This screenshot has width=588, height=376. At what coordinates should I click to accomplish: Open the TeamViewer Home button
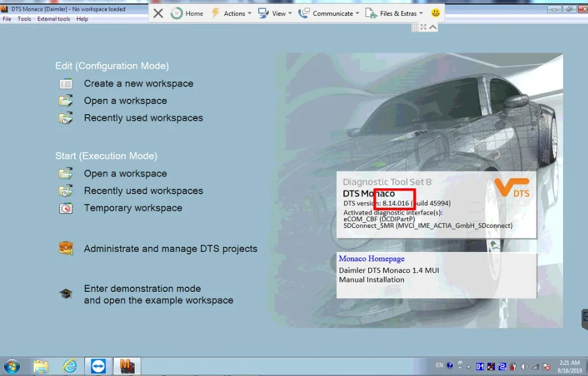(x=187, y=14)
